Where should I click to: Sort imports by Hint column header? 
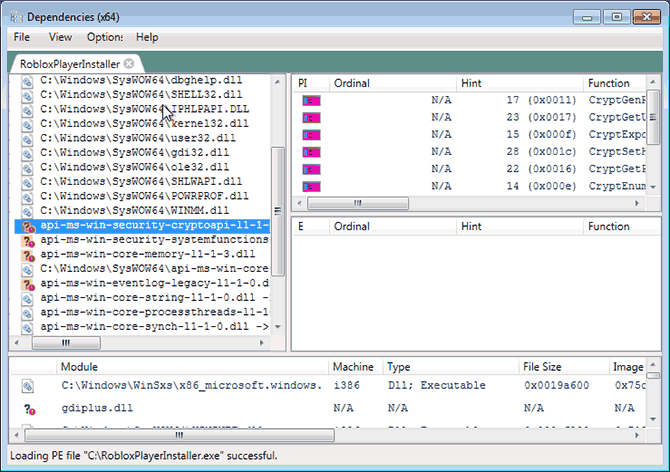pyautogui.click(x=520, y=83)
